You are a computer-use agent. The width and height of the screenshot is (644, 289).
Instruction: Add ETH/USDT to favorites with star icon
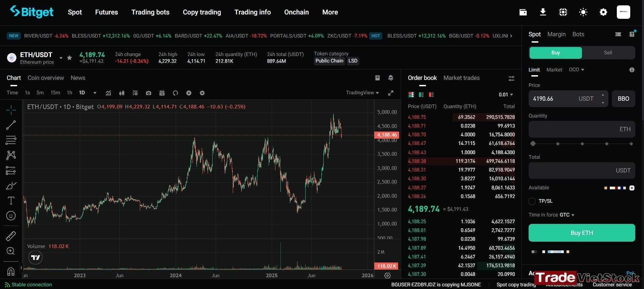pos(69,58)
